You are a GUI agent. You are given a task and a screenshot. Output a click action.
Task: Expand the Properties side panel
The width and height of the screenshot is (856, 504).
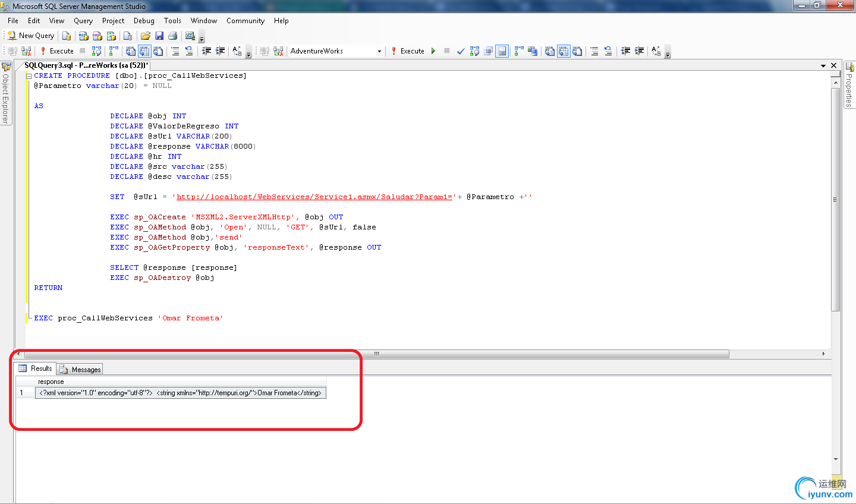coord(849,84)
